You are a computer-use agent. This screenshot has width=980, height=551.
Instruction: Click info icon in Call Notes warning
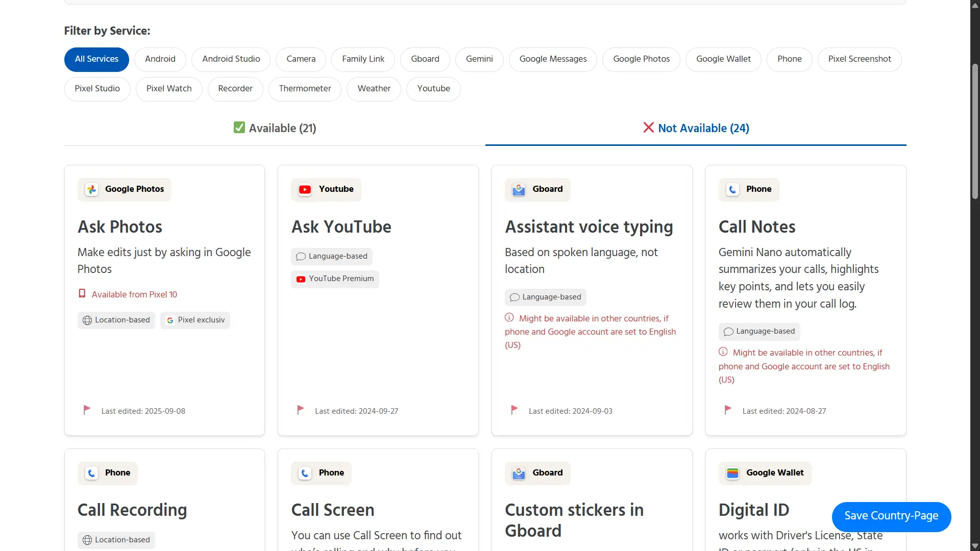(723, 352)
